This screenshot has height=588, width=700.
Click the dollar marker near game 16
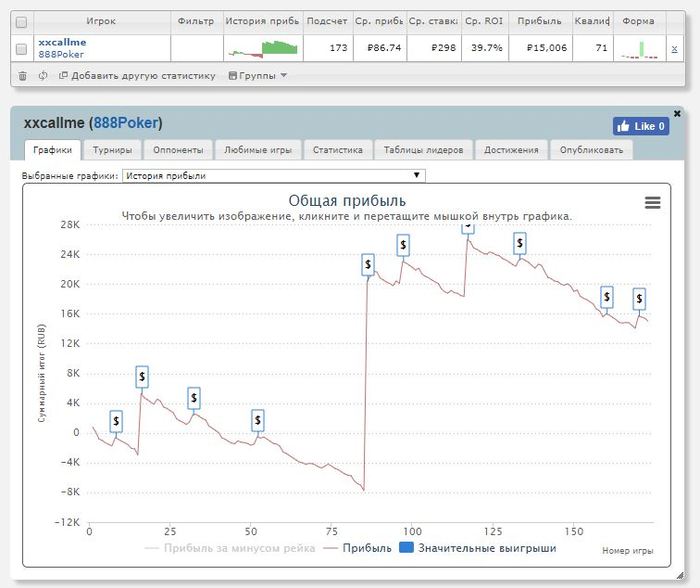click(x=142, y=376)
